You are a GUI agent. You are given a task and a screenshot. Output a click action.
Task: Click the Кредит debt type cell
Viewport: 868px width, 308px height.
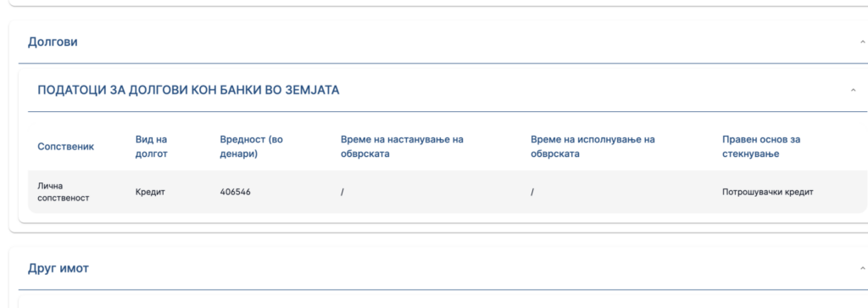click(x=150, y=193)
